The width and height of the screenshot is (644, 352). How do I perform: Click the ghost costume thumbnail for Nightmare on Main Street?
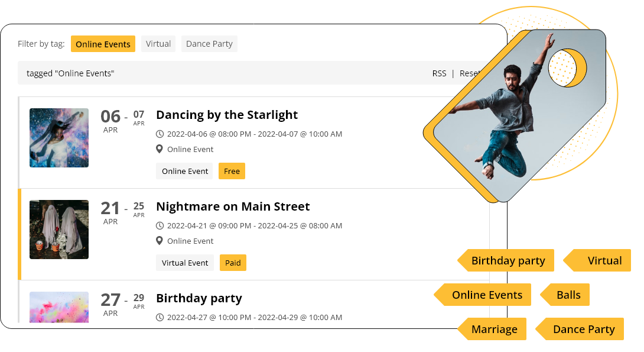[x=58, y=230]
